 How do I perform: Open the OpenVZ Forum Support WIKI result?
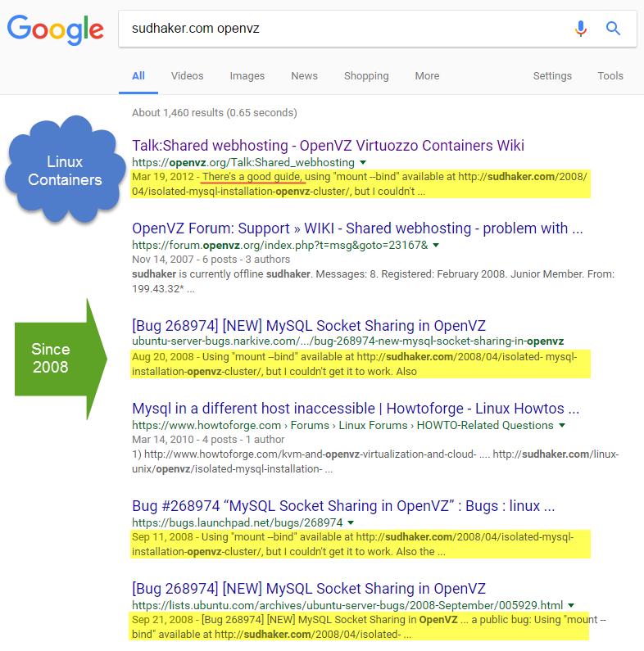(357, 228)
